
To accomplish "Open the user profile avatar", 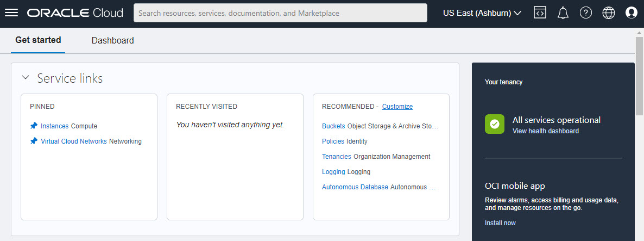I will 631,13.
